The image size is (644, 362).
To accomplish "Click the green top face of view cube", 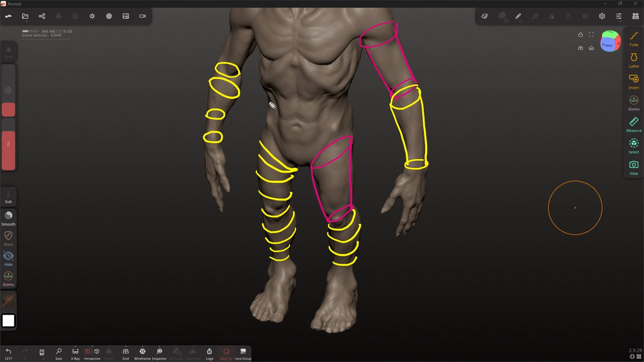I will [610, 35].
